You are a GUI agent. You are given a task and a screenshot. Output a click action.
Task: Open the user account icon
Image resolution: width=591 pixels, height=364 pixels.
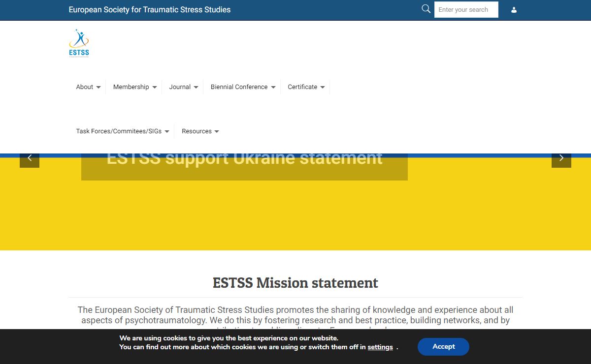click(x=514, y=10)
